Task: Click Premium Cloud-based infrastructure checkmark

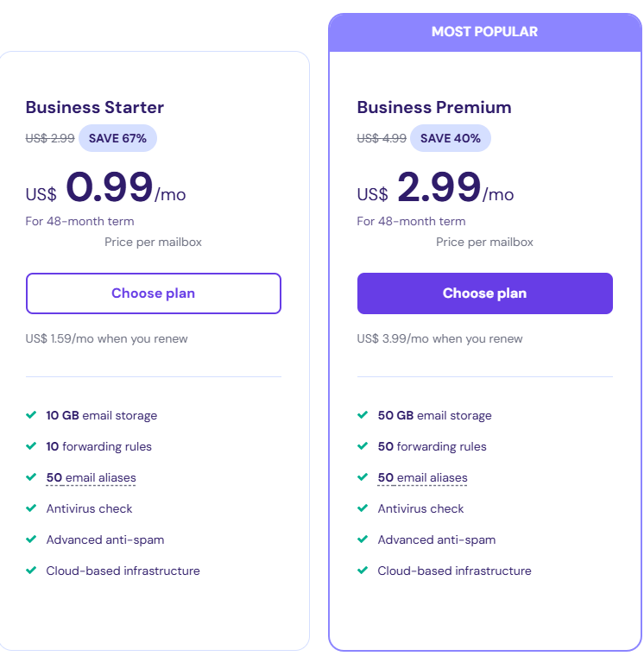Action: coord(363,571)
